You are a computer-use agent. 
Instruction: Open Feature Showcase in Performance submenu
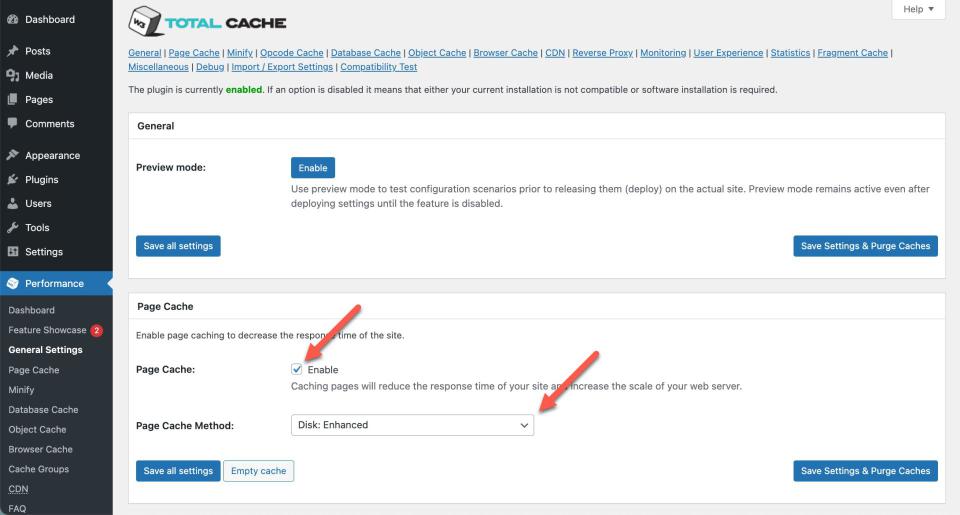[47, 330]
